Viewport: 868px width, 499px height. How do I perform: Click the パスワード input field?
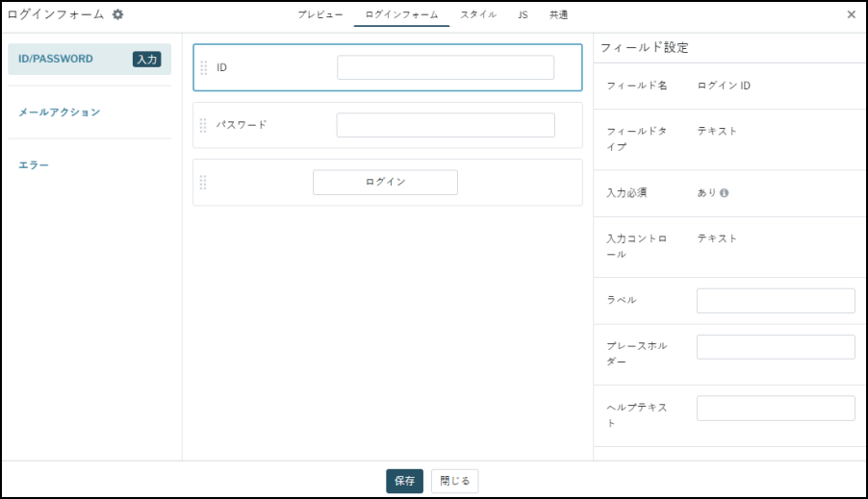tap(446, 125)
